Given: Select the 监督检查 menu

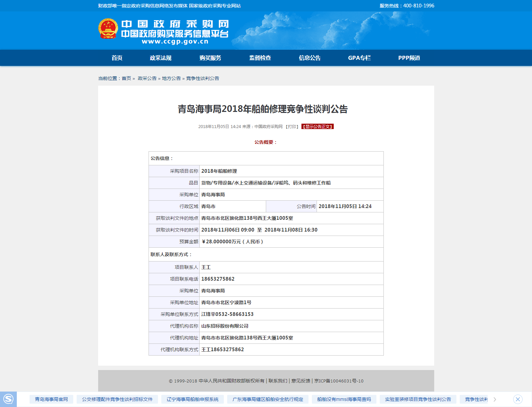Looking at the screenshot, I should point(260,58).
